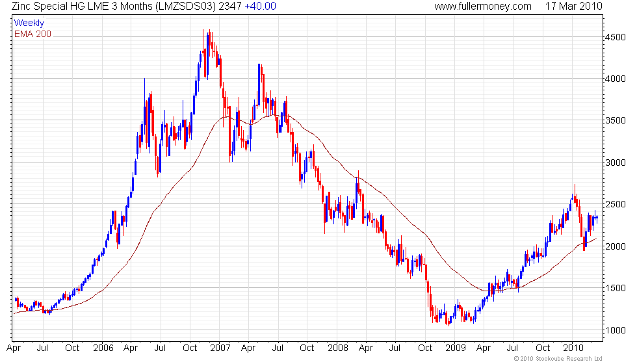Click the 1500 price axis label

point(615,288)
